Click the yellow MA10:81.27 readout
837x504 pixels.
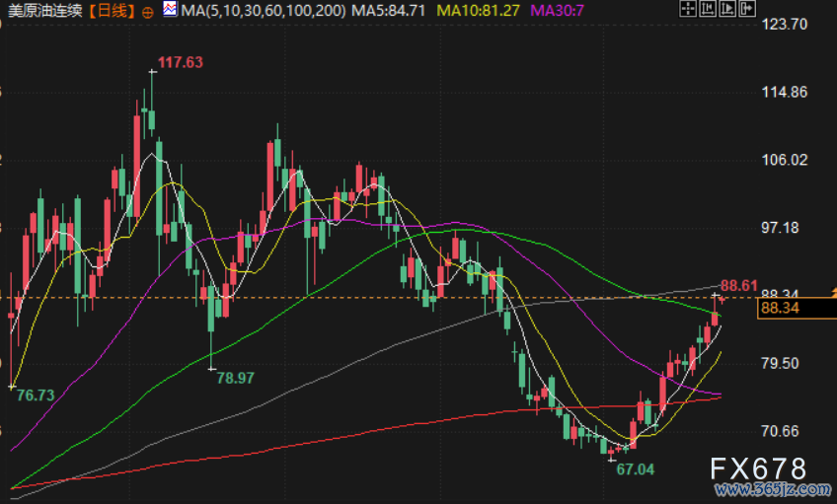(479, 10)
